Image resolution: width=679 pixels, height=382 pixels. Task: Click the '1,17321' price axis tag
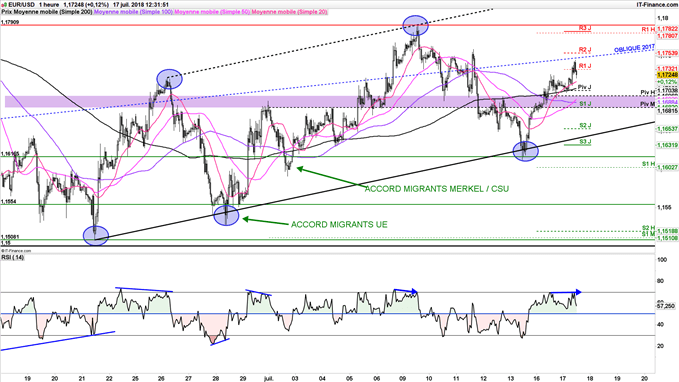[x=667, y=69]
